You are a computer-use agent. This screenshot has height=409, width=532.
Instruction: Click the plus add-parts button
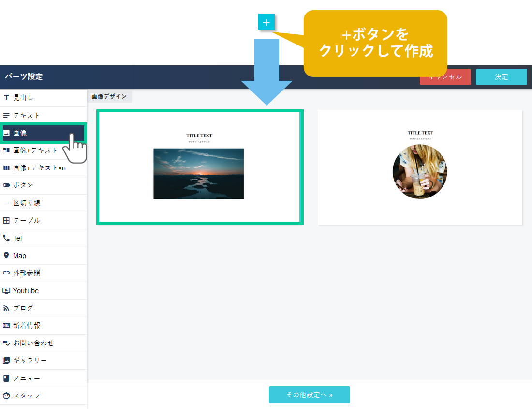[x=266, y=23]
